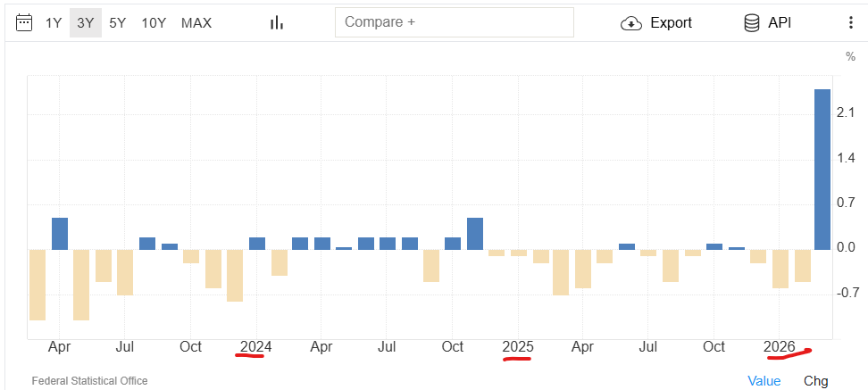Switch chart to Chg view
The width and height of the screenshot is (868, 390).
pos(815,381)
